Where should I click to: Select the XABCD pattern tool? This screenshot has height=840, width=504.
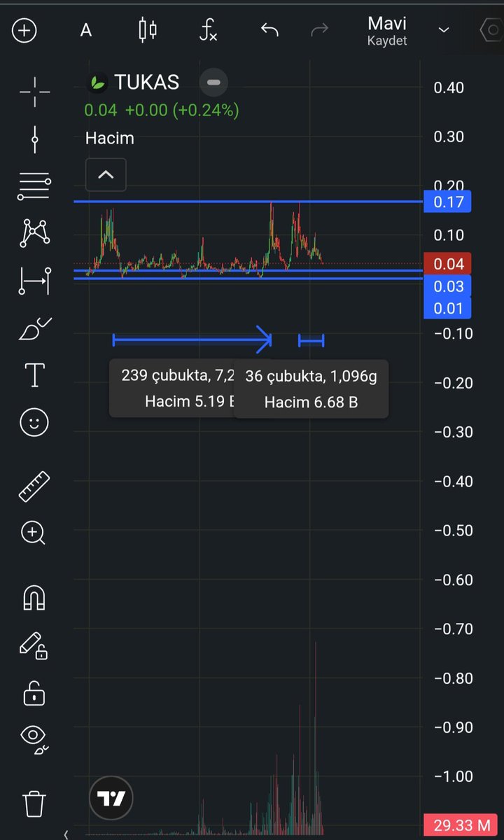34,233
